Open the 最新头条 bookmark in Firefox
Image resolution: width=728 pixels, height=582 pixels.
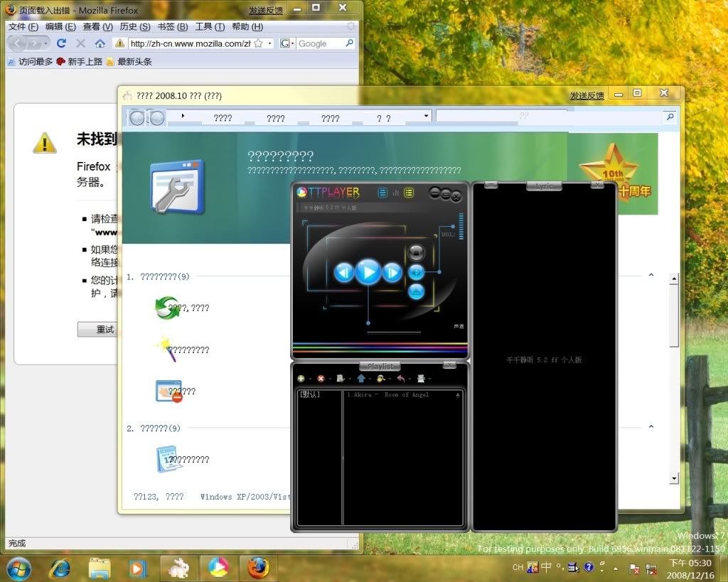click(129, 61)
